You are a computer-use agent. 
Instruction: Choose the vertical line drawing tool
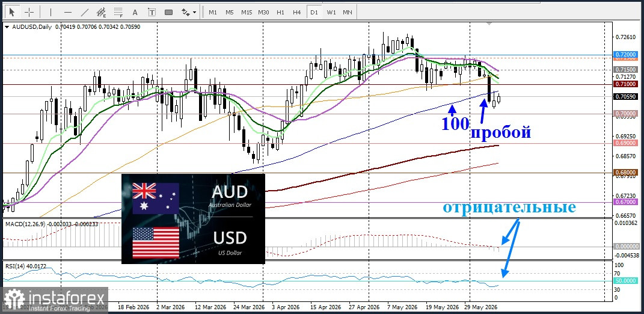click(51, 12)
